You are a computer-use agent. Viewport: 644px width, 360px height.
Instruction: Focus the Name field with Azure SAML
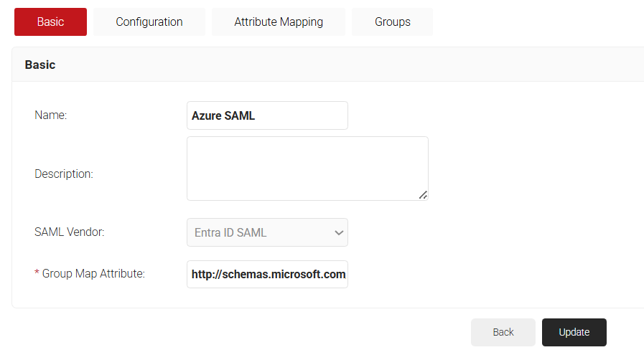click(x=267, y=115)
